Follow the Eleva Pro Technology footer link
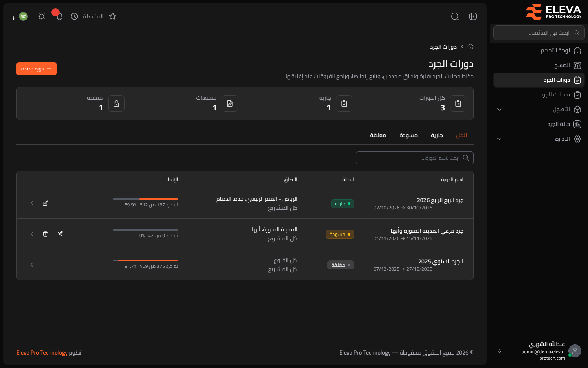Image resolution: width=588 pixels, height=368 pixels. click(42, 352)
